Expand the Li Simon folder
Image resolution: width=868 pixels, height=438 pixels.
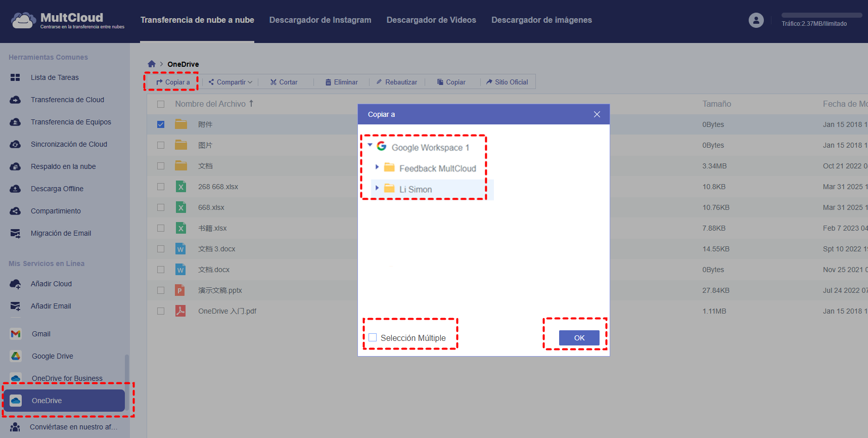pos(377,188)
